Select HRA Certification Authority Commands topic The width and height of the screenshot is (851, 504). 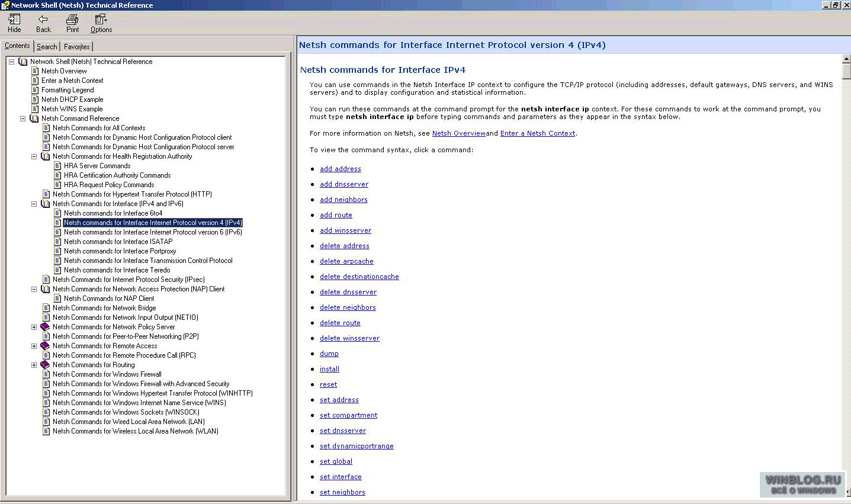[x=117, y=175]
